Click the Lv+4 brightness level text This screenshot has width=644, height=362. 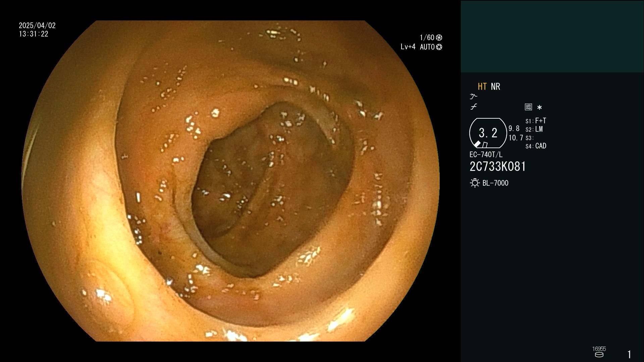408,47
